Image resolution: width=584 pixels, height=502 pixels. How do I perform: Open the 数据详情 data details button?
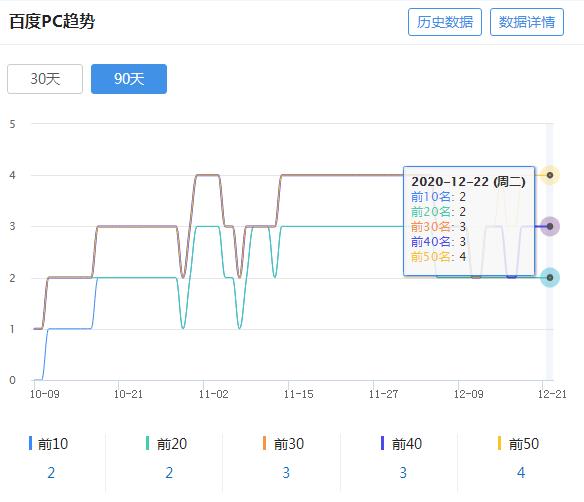click(527, 22)
